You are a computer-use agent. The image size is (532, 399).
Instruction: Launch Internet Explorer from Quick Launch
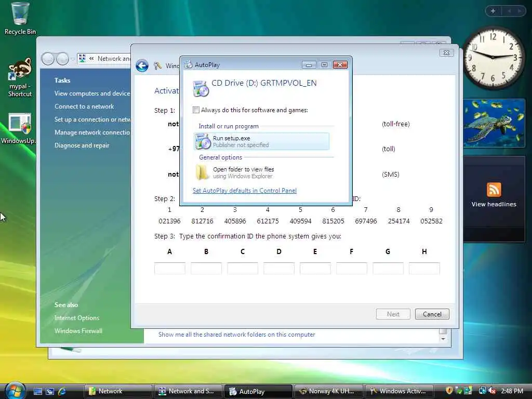pyautogui.click(x=62, y=391)
